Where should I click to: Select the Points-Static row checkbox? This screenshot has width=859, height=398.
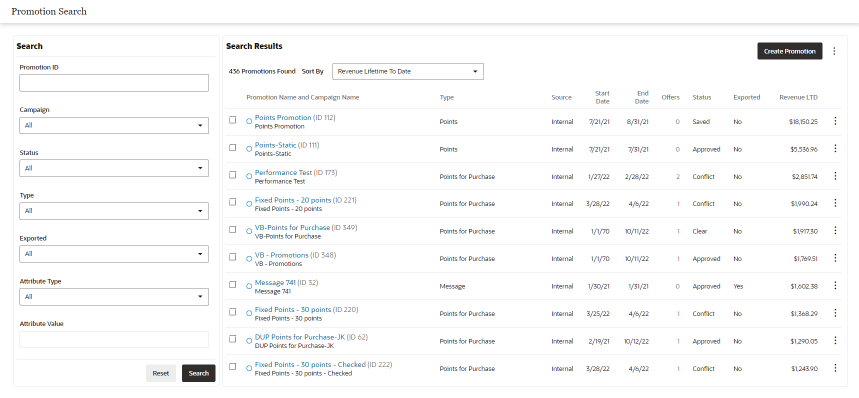point(233,147)
